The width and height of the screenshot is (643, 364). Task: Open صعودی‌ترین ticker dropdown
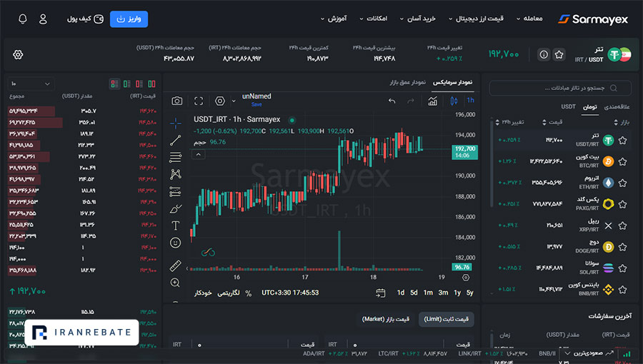(588, 353)
